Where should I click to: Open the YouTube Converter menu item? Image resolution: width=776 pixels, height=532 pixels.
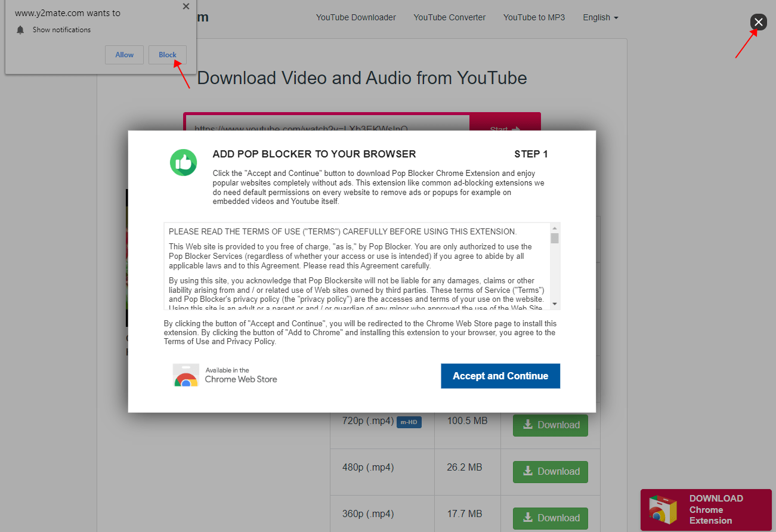(x=449, y=17)
